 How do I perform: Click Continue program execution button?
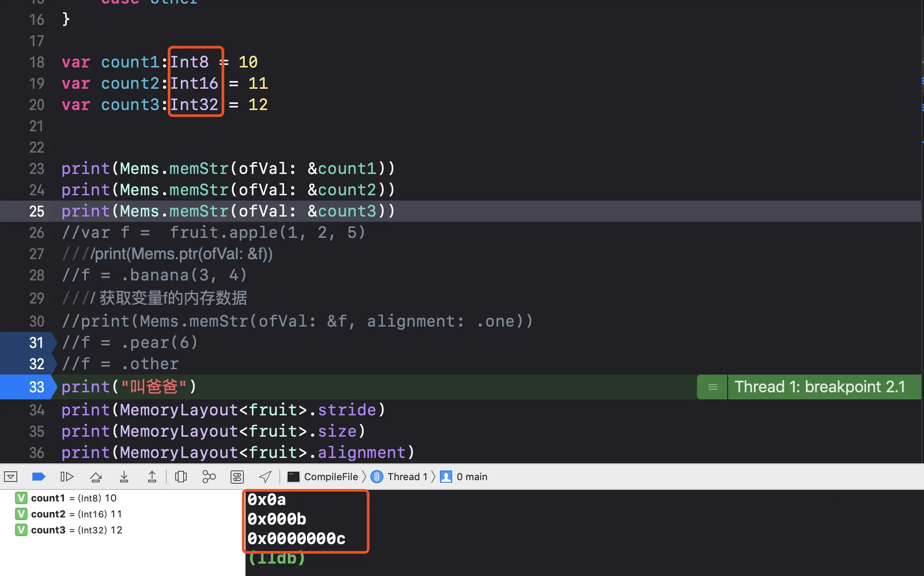pyautogui.click(x=67, y=477)
